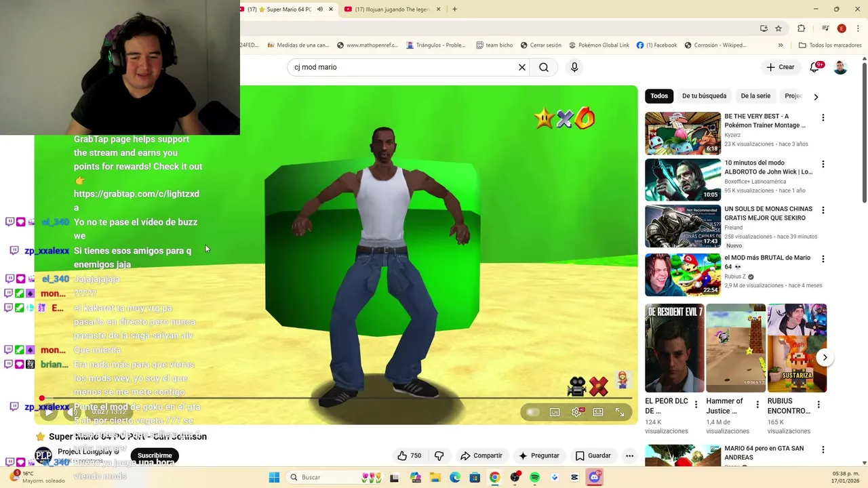
Task: Select the 'De tu búsqueda' filter chip
Action: 704,96
